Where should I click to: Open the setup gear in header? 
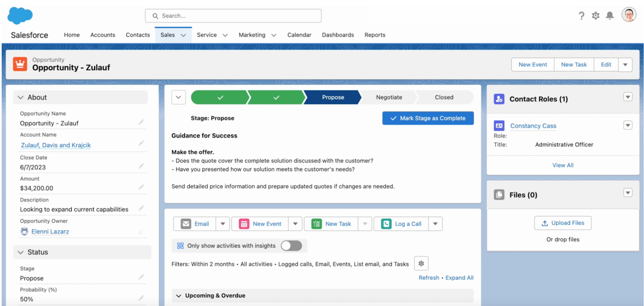596,16
